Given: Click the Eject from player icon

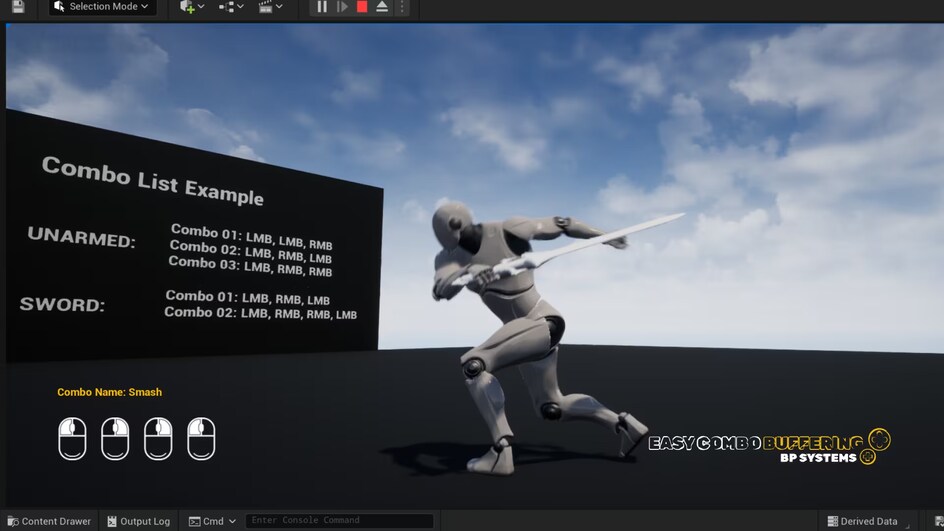Looking at the screenshot, I should point(381,7).
